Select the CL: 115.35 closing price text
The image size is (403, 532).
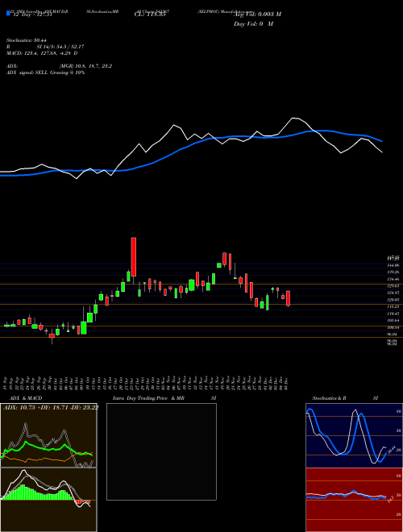click(x=150, y=15)
